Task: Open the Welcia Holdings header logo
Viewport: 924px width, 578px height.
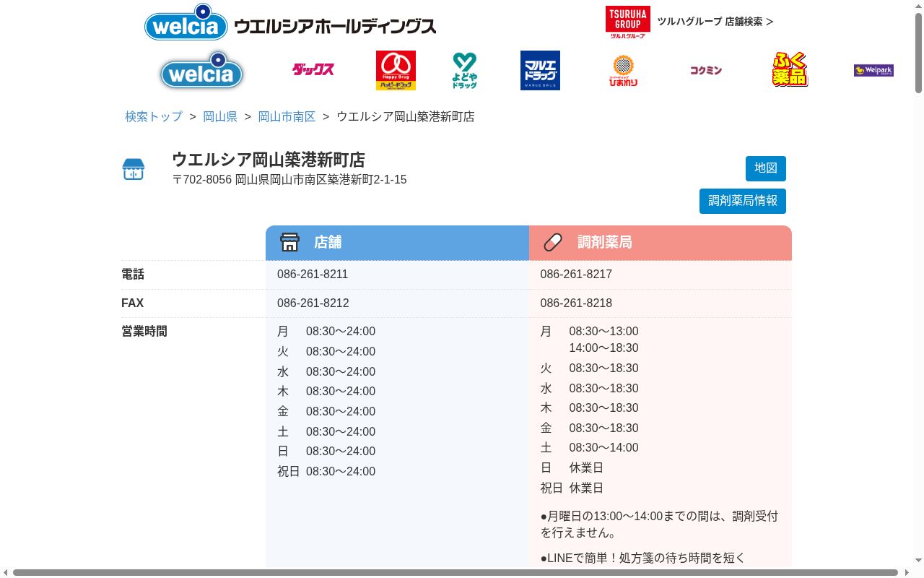Action: 290,22
